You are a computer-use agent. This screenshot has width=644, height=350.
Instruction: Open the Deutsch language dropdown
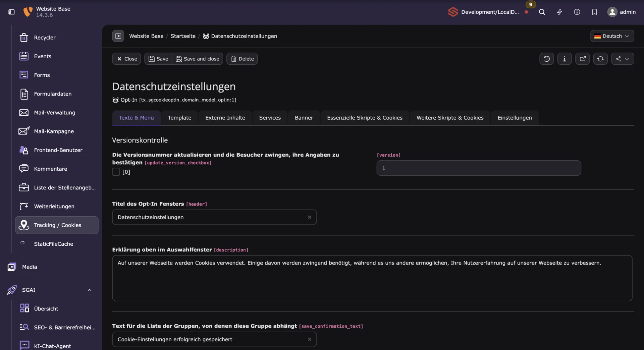[612, 36]
